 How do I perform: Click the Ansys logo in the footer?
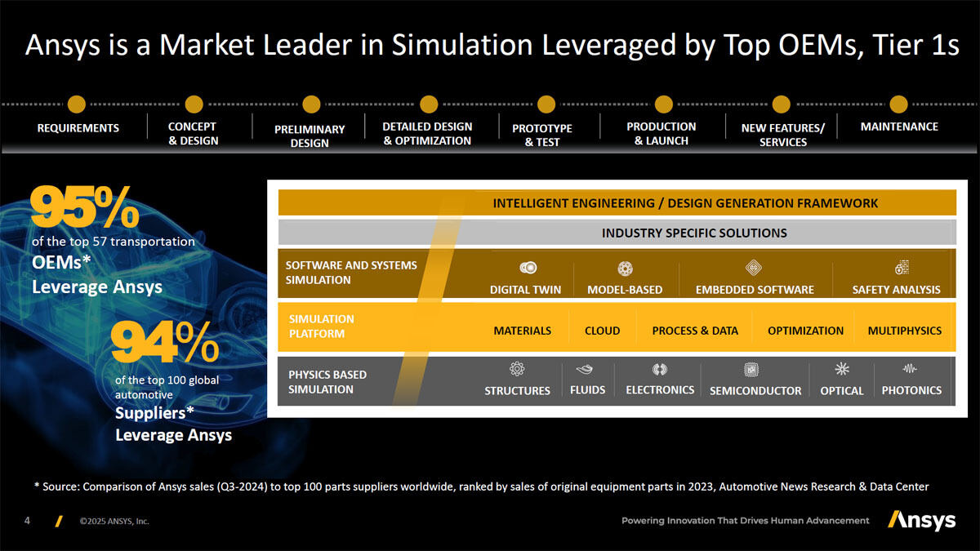pyautogui.click(x=921, y=520)
